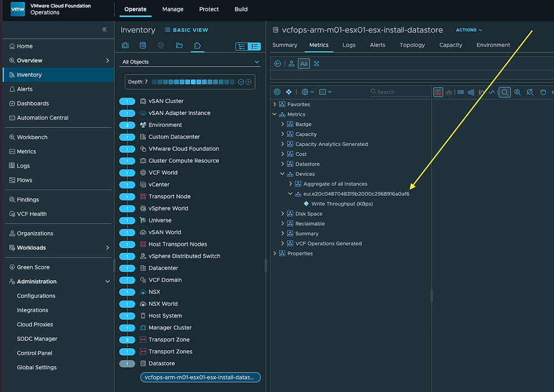Increase depth with the plus icon
The width and height of the screenshot is (554, 392).
(x=249, y=82)
